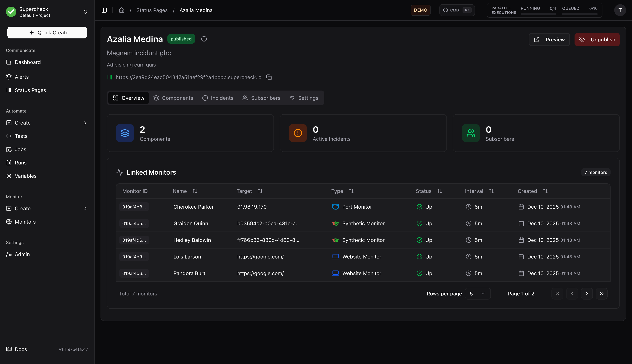
Task: Open Status Pages from the sidebar
Action: [30, 90]
